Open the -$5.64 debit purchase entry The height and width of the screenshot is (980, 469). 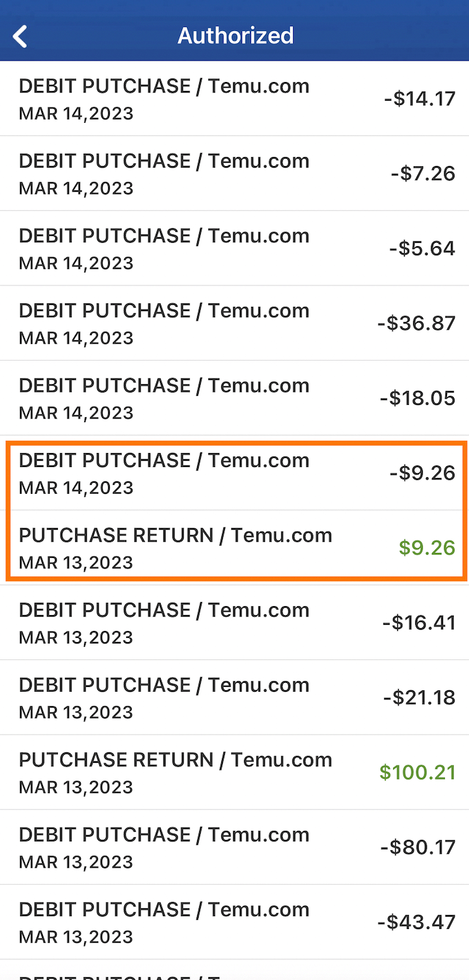click(234, 248)
